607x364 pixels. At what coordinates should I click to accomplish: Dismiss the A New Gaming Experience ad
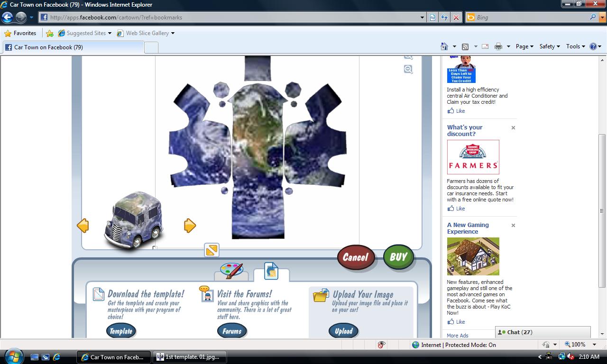tap(513, 226)
